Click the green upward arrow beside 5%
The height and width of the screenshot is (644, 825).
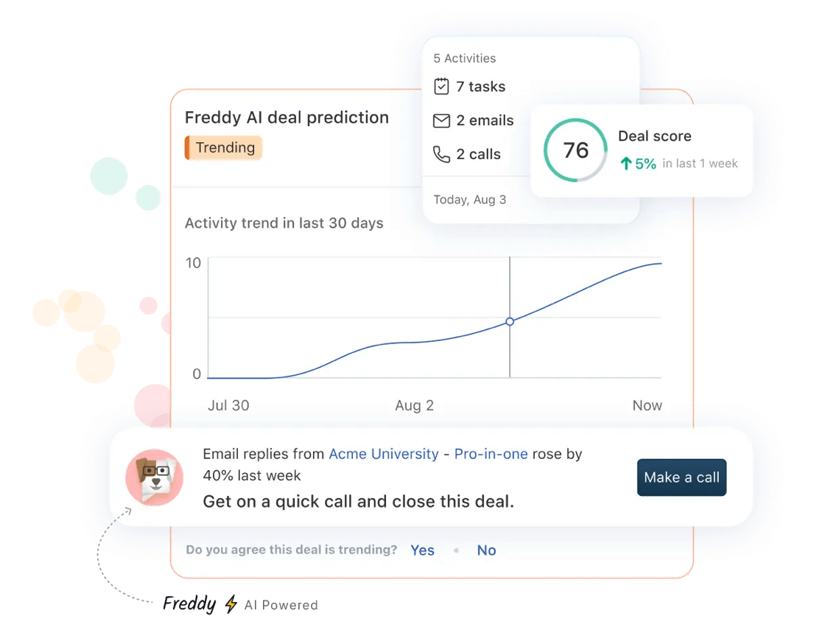point(625,163)
